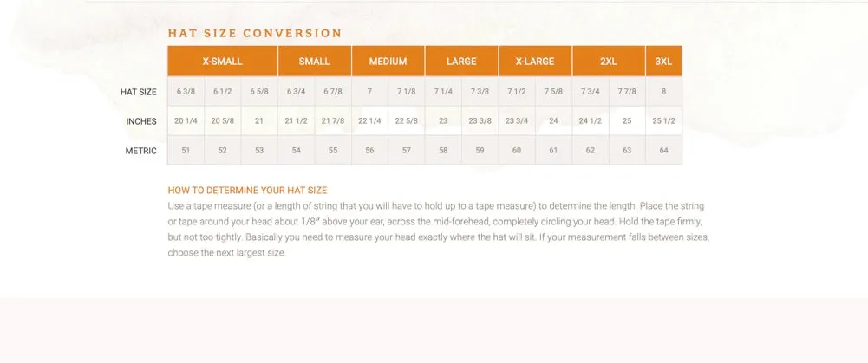Image resolution: width=868 pixels, height=363 pixels.
Task: Select hat size 7 1/8 cell
Action: coord(407,91)
